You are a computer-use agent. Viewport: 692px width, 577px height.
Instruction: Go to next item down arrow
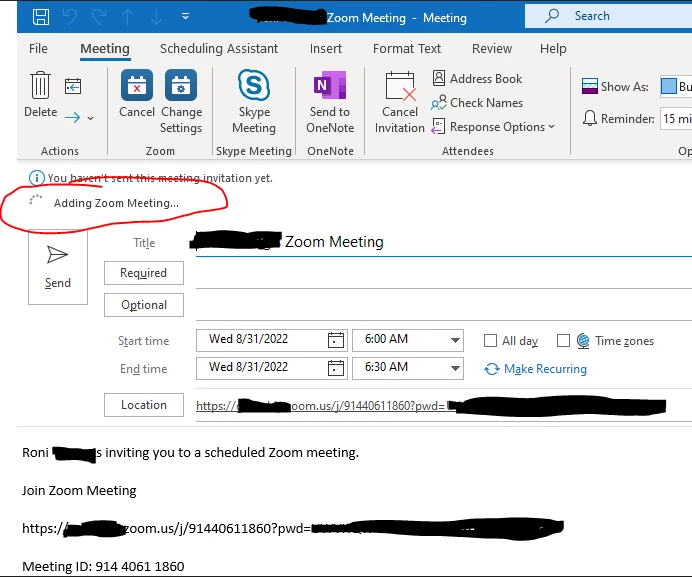click(x=156, y=17)
